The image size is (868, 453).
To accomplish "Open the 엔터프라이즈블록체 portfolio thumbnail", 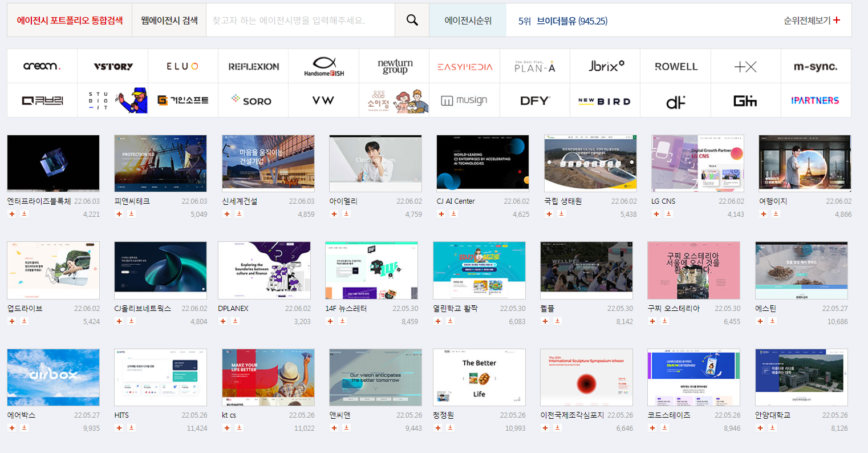I will (53, 163).
